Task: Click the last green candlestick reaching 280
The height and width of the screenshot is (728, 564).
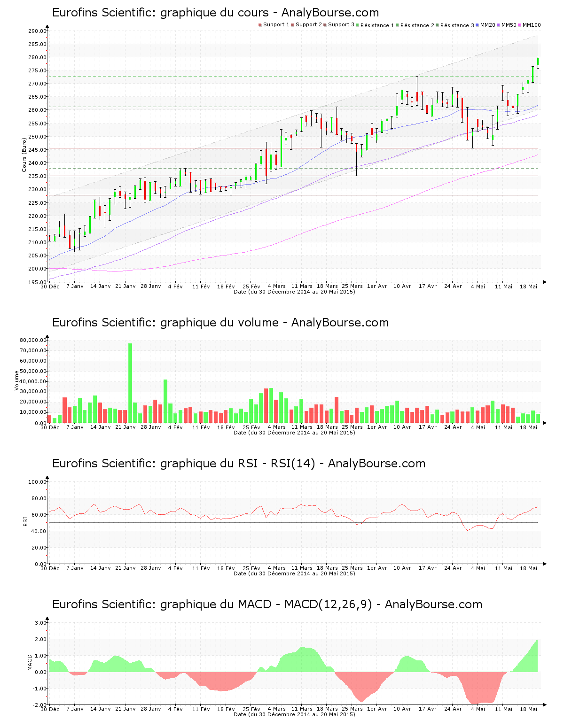Action: tap(538, 62)
